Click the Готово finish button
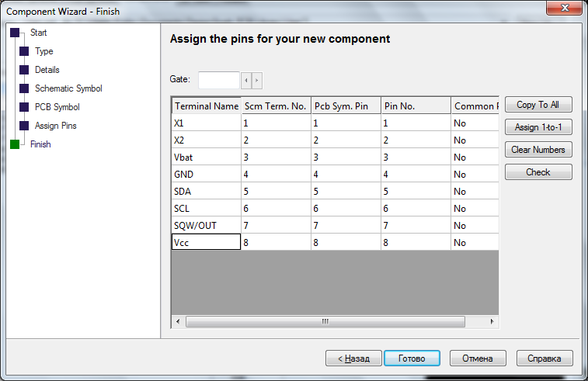Viewport: 588px width, 381px height. 412,358
